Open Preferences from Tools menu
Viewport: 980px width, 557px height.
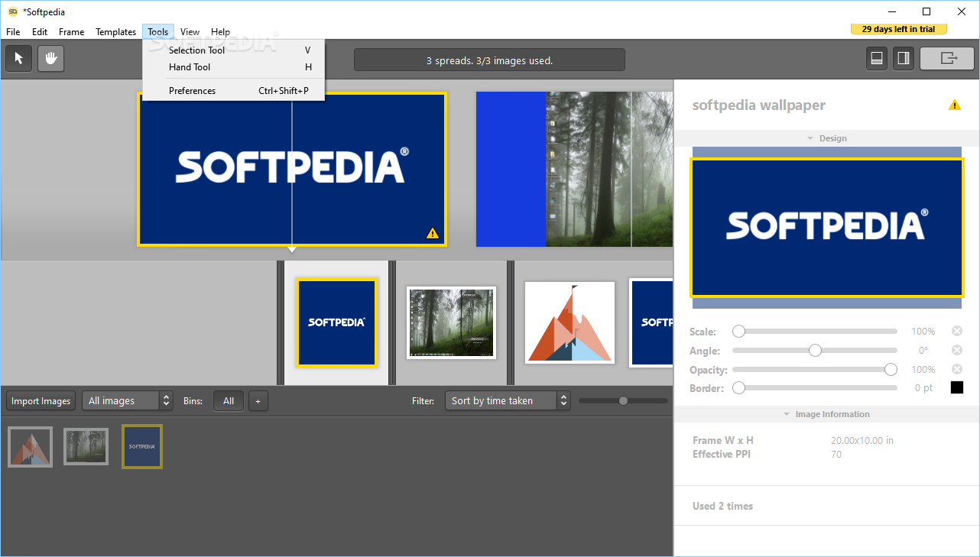[234, 91]
